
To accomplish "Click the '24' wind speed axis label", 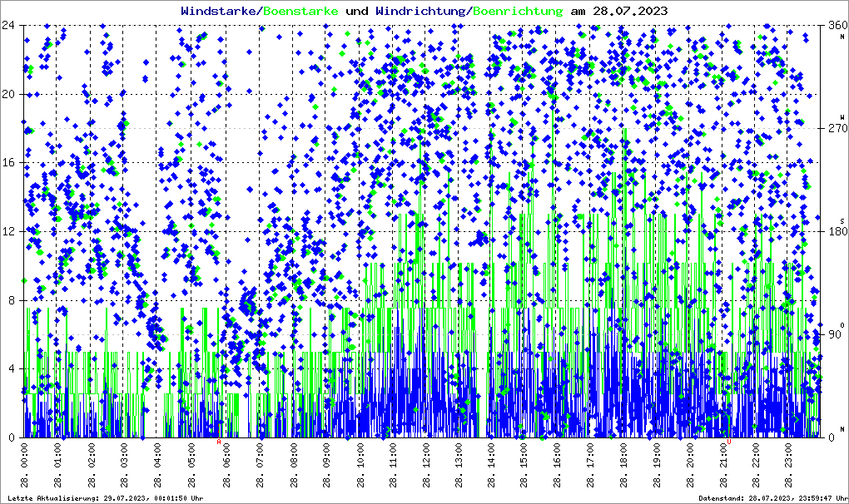I will click(x=7, y=26).
